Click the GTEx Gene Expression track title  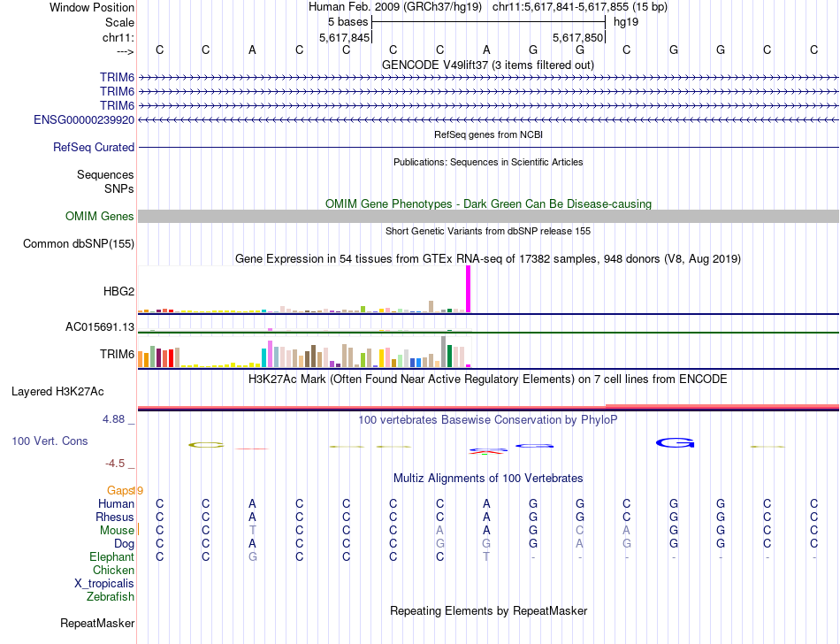[488, 259]
